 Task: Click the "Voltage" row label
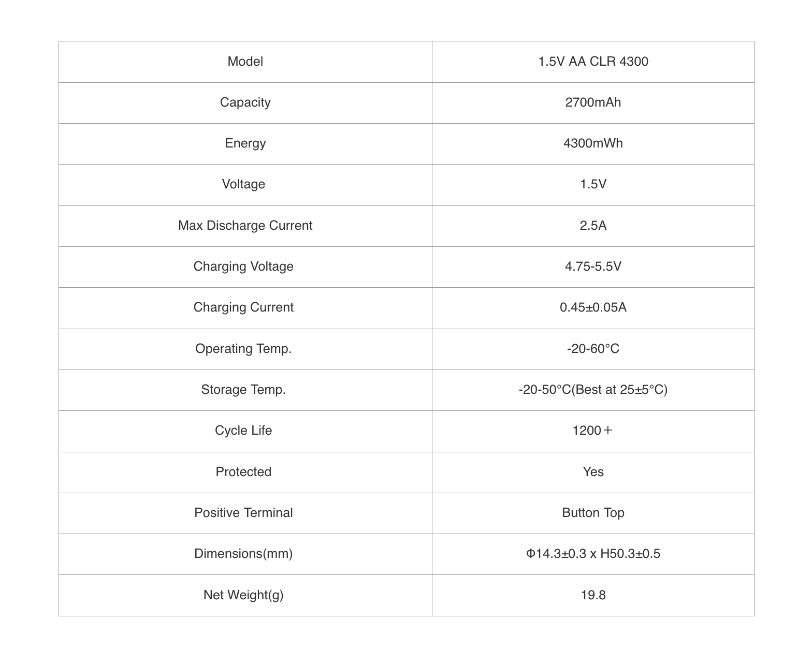click(243, 184)
